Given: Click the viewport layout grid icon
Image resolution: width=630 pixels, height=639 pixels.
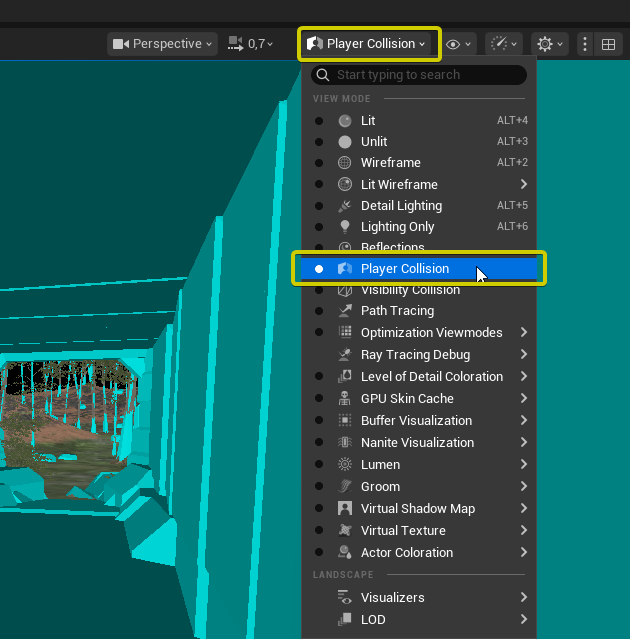Looking at the screenshot, I should 607,44.
